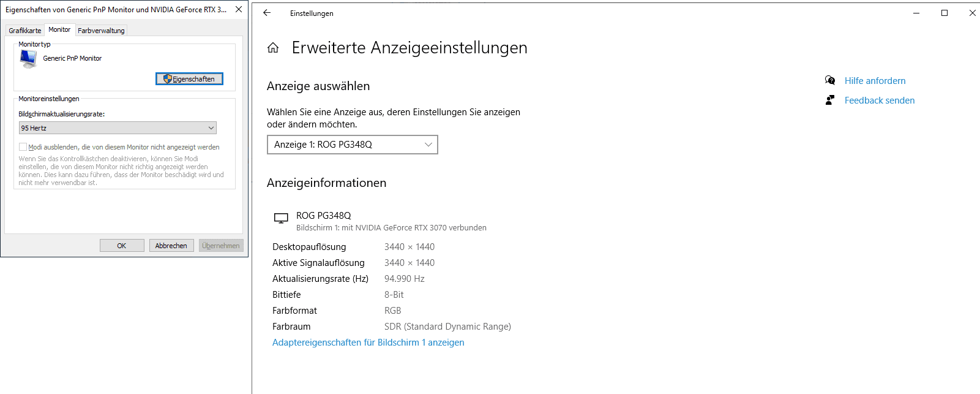
Task: Close the Eigenschaften dialog
Action: tap(239, 9)
